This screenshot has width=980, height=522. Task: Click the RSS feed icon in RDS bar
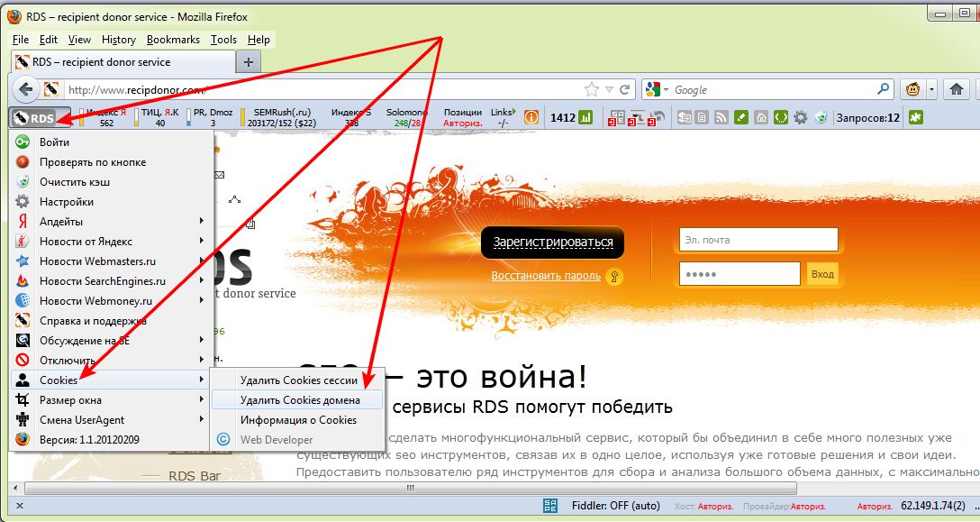(x=721, y=117)
